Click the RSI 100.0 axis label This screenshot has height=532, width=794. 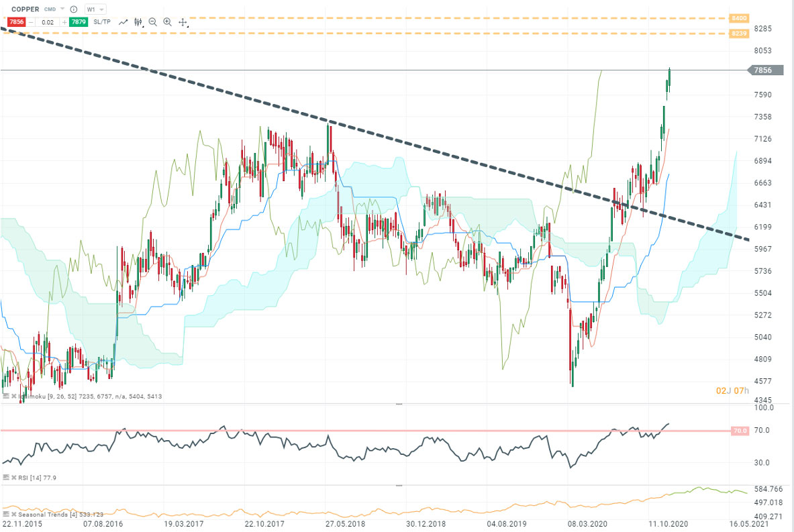(x=764, y=407)
